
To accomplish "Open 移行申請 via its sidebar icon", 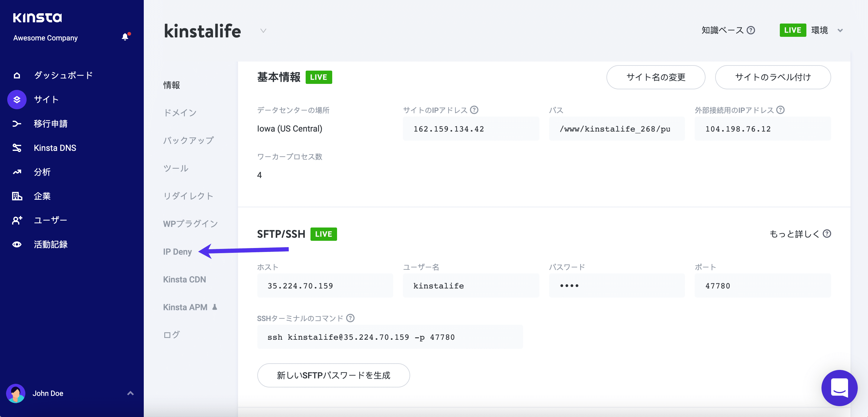I will [x=17, y=123].
